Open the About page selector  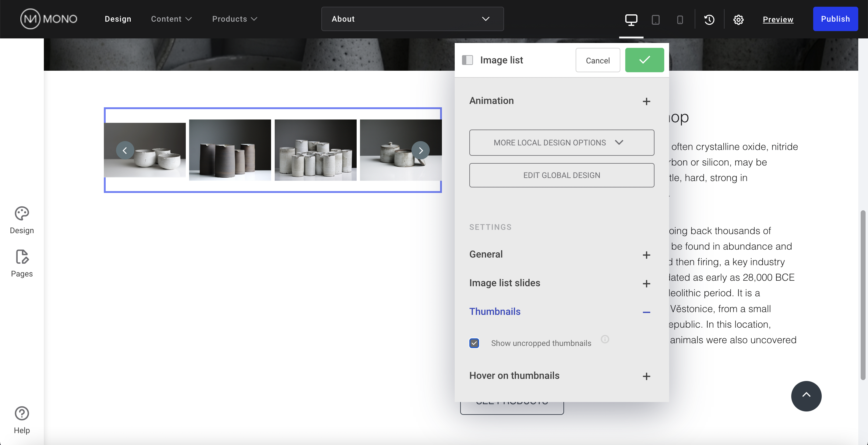coord(412,19)
